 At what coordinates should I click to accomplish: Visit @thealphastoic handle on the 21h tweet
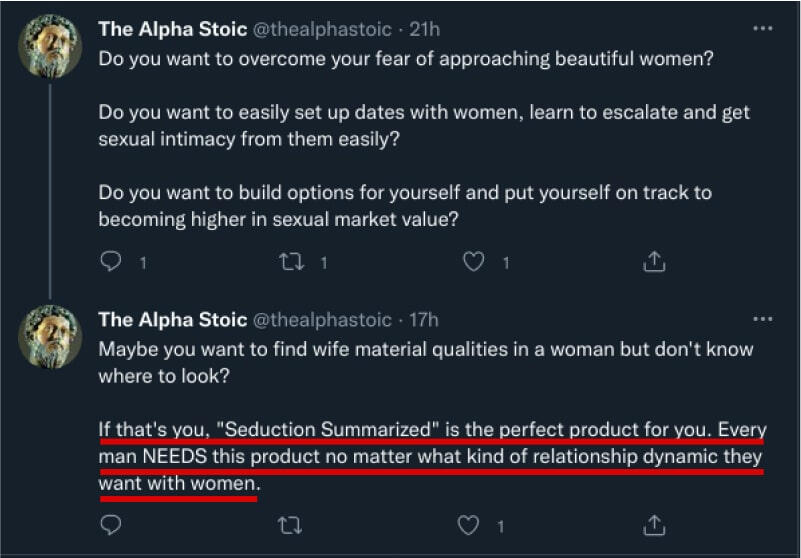[322, 30]
